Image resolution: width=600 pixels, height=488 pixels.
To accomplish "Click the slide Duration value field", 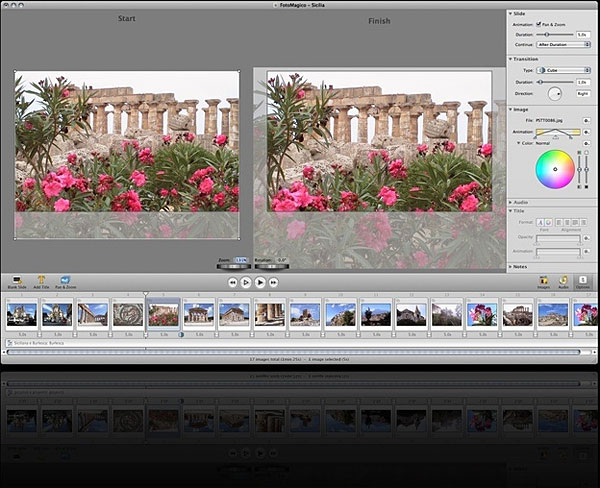I will point(583,34).
